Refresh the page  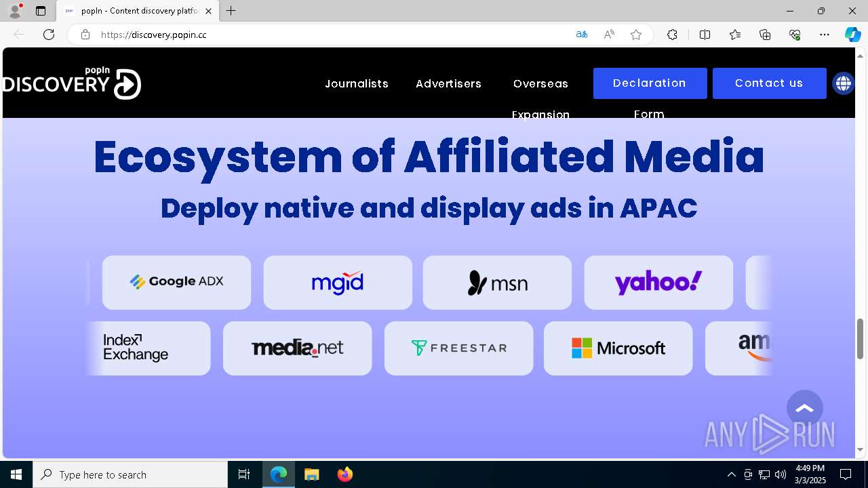(x=49, y=35)
